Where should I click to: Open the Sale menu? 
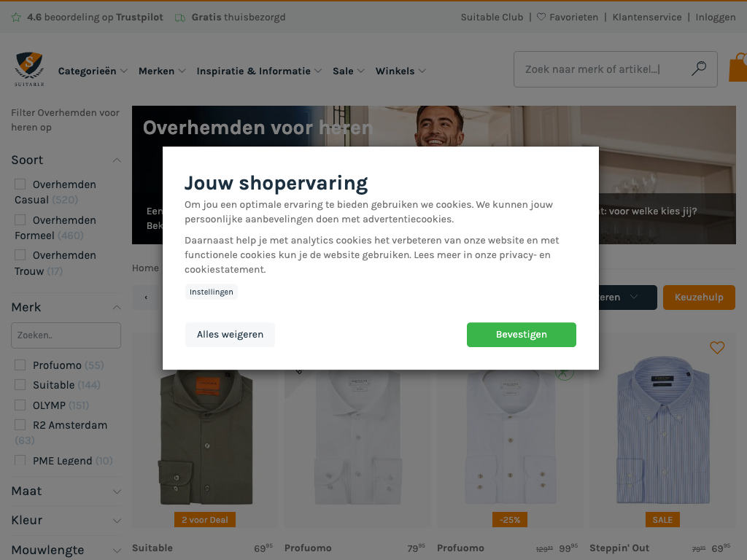(348, 71)
